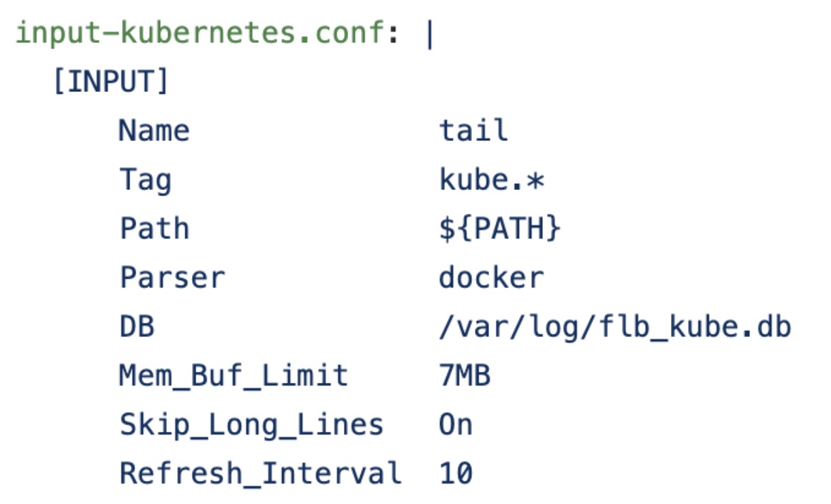
Task: Click the pipe character after input-kubernetes.conf
Action: pyautogui.click(x=429, y=35)
